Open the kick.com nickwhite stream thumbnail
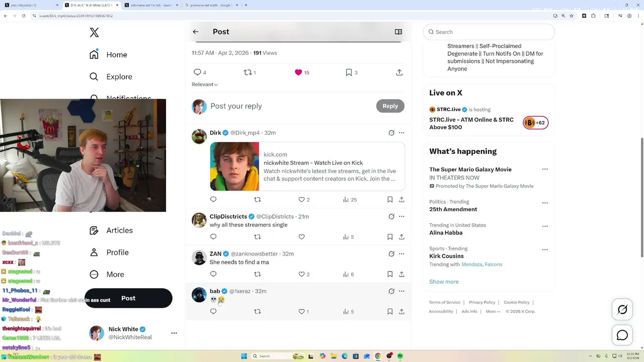 [x=234, y=166]
